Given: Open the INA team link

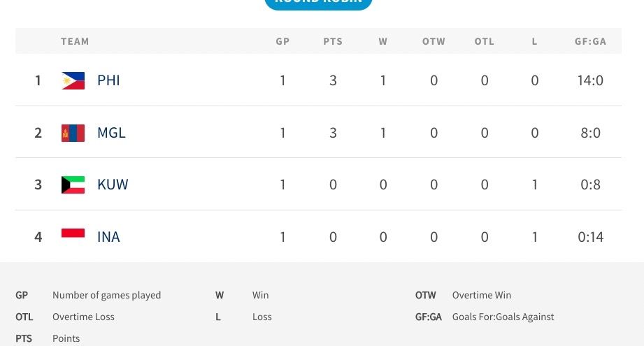Looking at the screenshot, I should tap(108, 237).
